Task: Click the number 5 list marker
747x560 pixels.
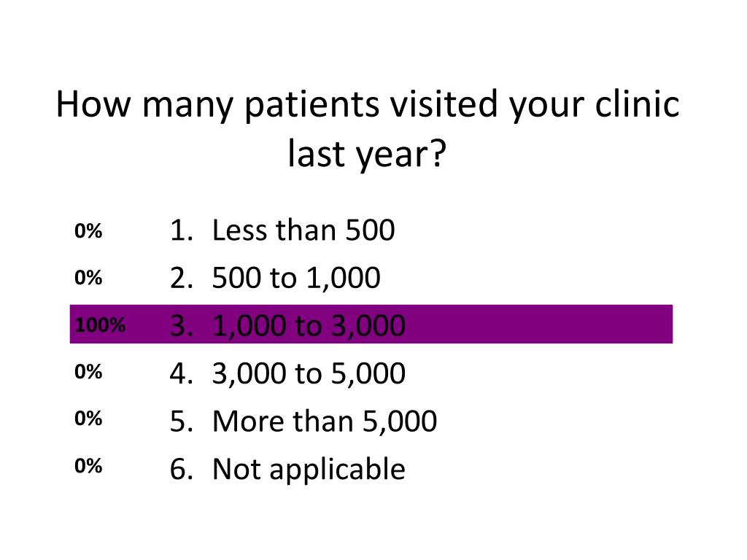Action: pos(182,421)
